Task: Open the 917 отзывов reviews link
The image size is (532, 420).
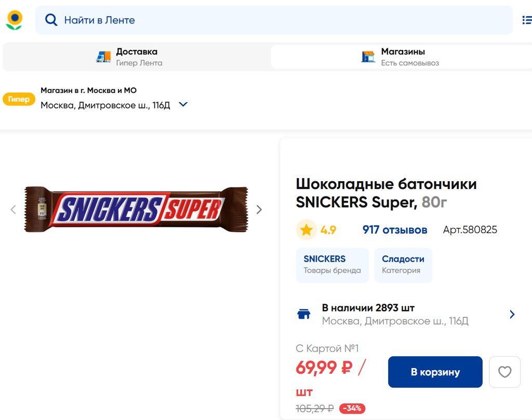Action: [x=395, y=230]
